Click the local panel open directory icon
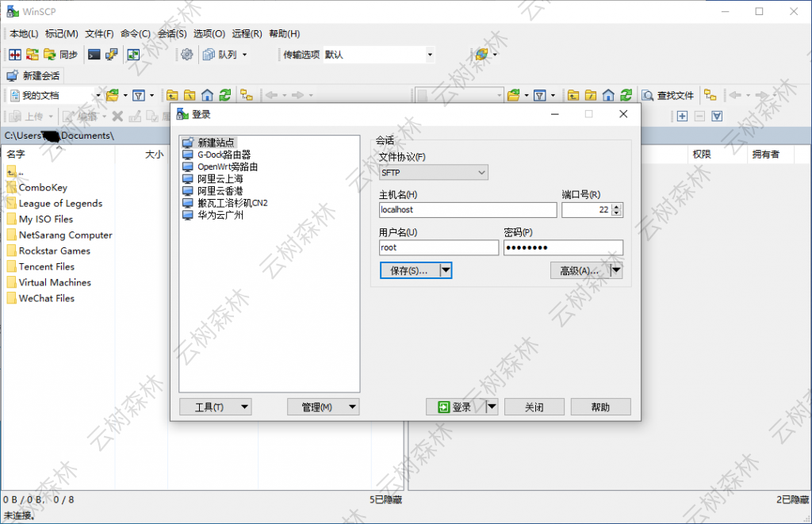The height and width of the screenshot is (524, 812). [113, 95]
